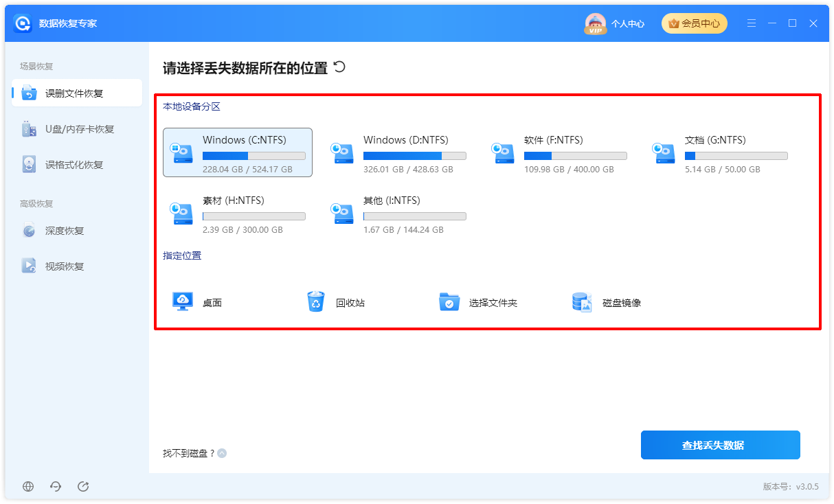Open the hamburger menu in title bar

click(752, 23)
